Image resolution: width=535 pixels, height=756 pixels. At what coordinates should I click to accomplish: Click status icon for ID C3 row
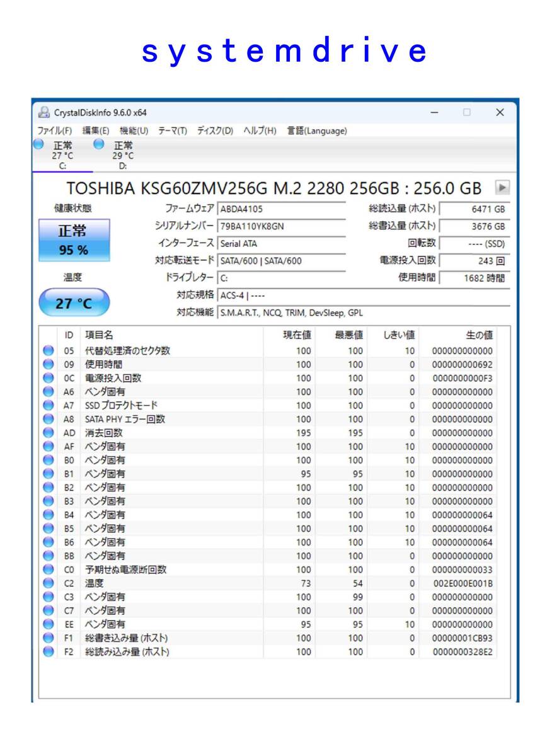(x=48, y=597)
